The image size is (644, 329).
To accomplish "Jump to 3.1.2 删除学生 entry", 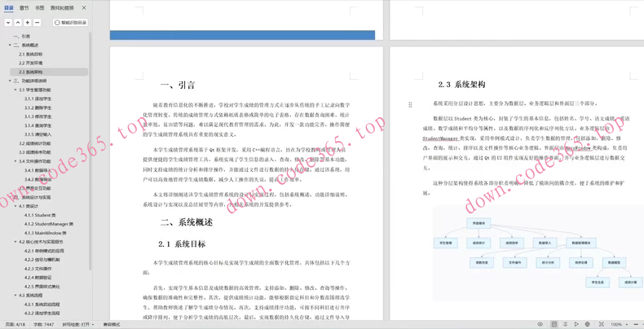I will (37, 107).
